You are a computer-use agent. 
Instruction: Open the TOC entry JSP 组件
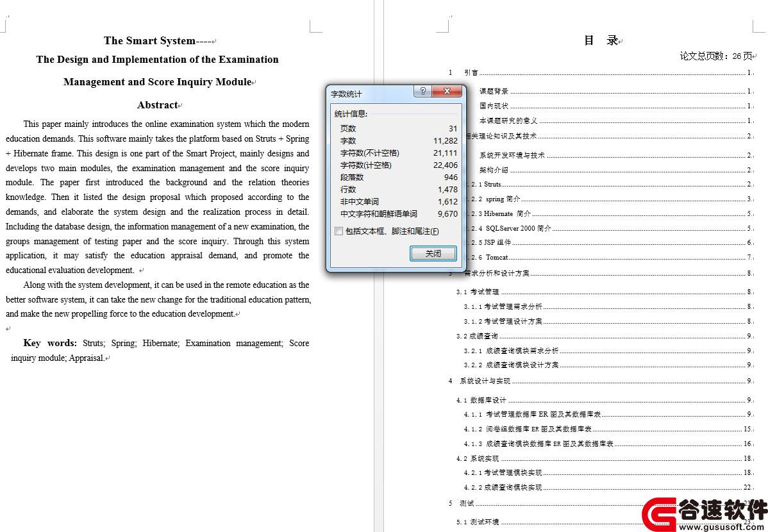[x=609, y=242]
